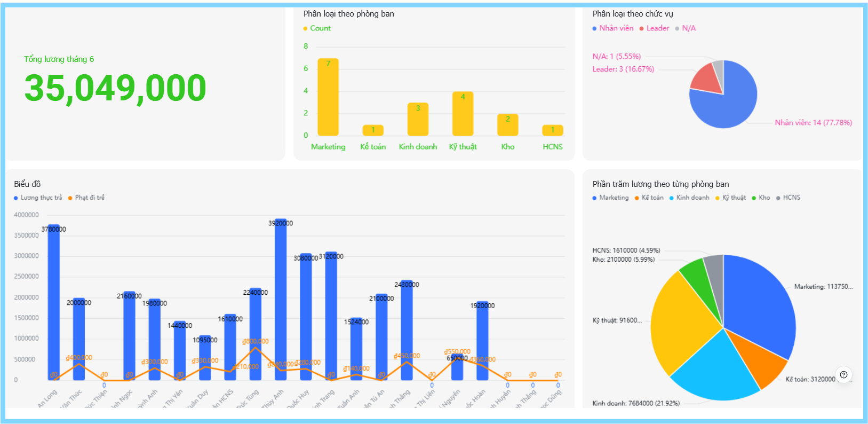
Task: Click the salary bar labeled 2160000
Action: coord(129,336)
